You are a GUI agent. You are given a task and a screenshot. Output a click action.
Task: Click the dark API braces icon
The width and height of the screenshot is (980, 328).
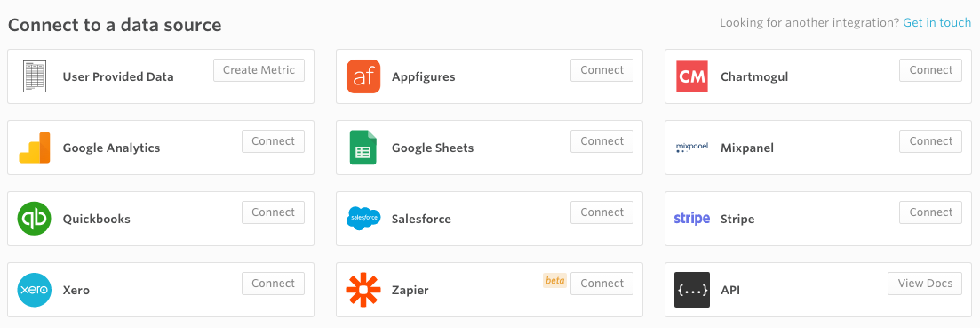click(x=692, y=290)
